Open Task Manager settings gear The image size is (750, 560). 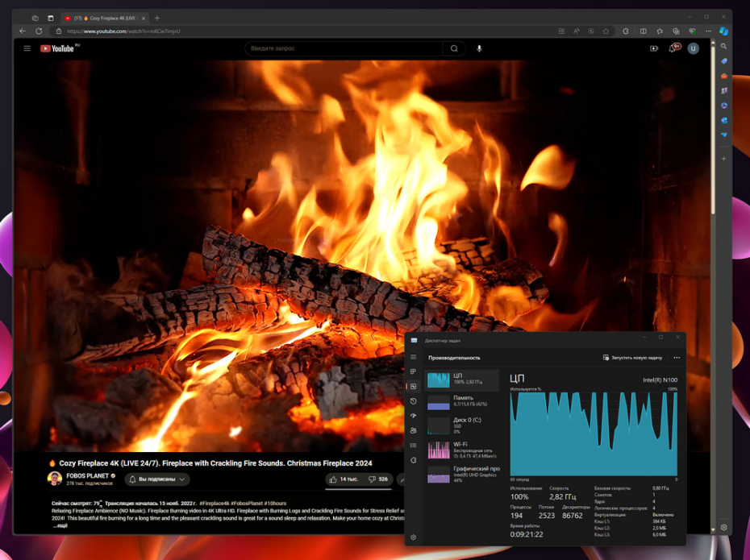point(414,537)
